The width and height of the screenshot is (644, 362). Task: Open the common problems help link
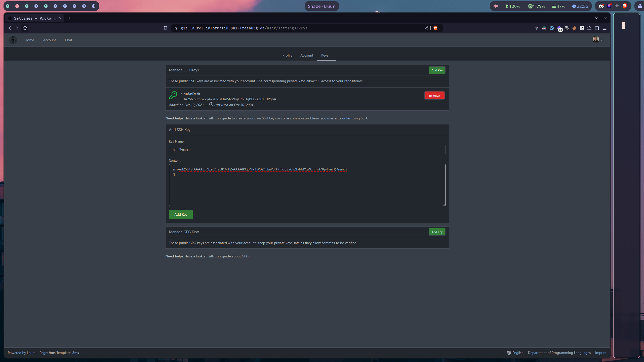click(305, 118)
